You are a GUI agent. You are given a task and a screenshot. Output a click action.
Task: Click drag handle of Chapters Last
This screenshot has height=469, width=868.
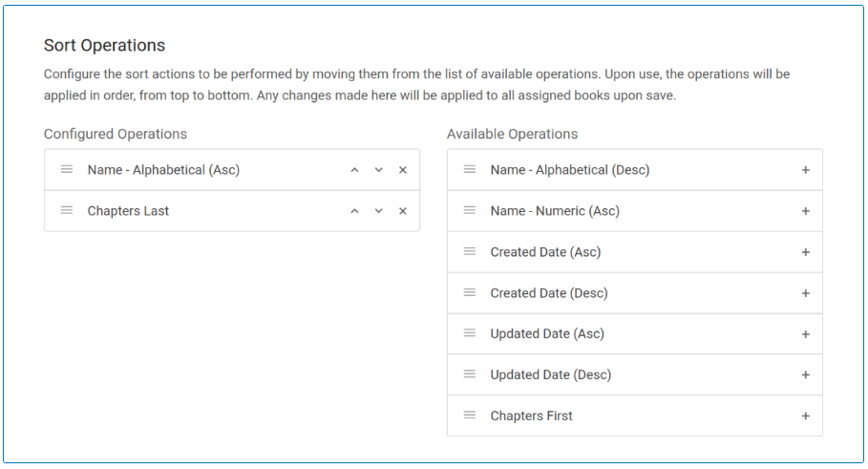pos(67,210)
